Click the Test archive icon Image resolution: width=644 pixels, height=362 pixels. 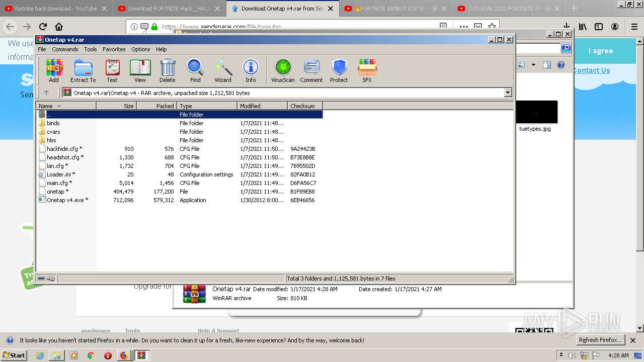pos(112,70)
